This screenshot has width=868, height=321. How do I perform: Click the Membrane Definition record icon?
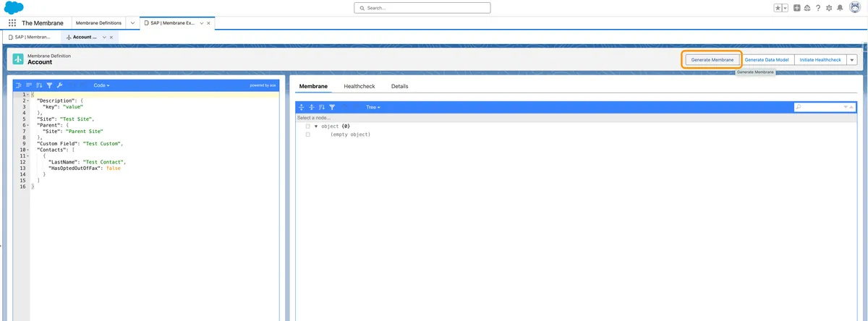tap(18, 59)
